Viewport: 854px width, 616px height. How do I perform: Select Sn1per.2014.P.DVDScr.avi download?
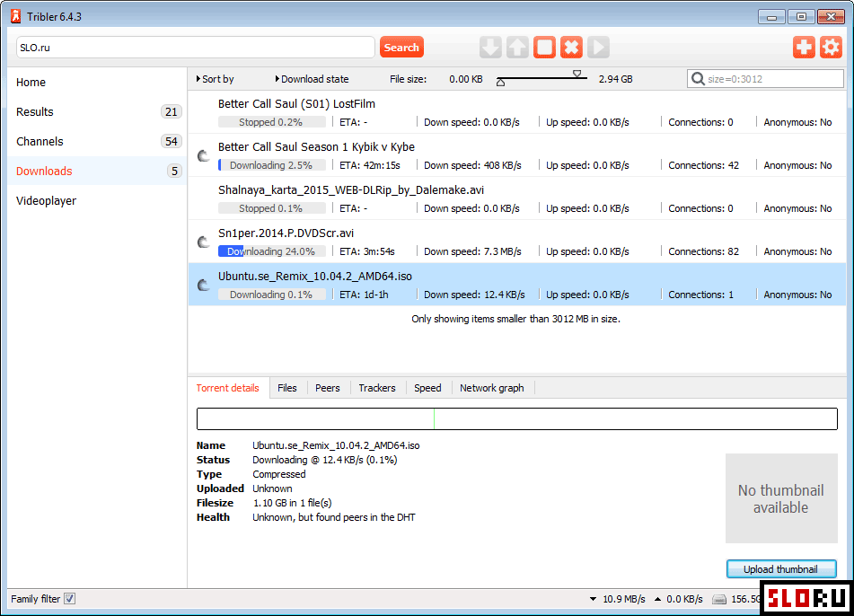click(517, 242)
